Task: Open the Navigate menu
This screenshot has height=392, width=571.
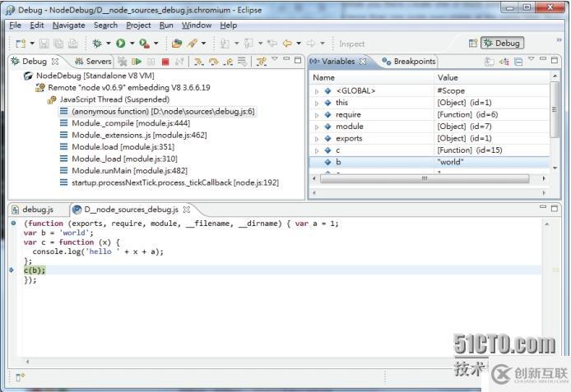Action: [x=69, y=25]
